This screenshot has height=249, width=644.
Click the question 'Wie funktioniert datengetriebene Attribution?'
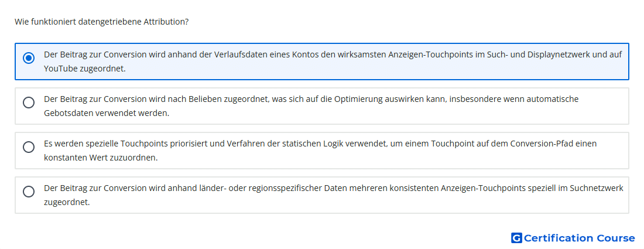[x=101, y=22]
